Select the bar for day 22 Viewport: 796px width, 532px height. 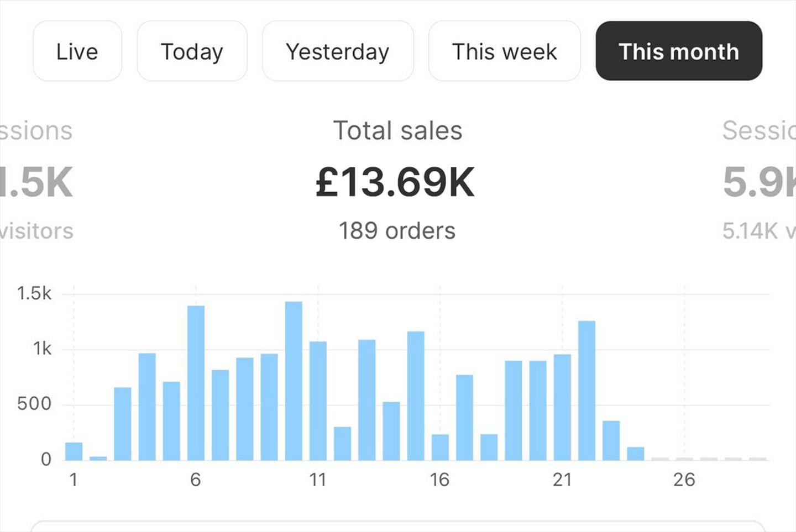pos(586,391)
